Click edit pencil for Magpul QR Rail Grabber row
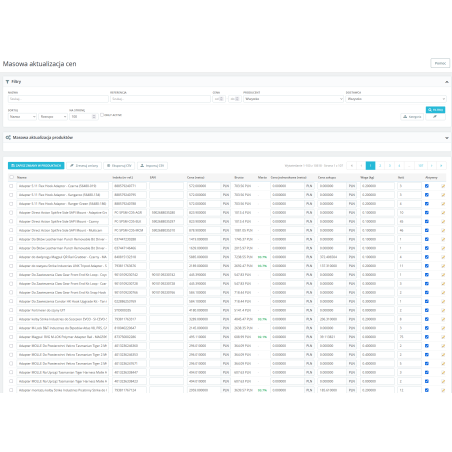 [x=443, y=257]
